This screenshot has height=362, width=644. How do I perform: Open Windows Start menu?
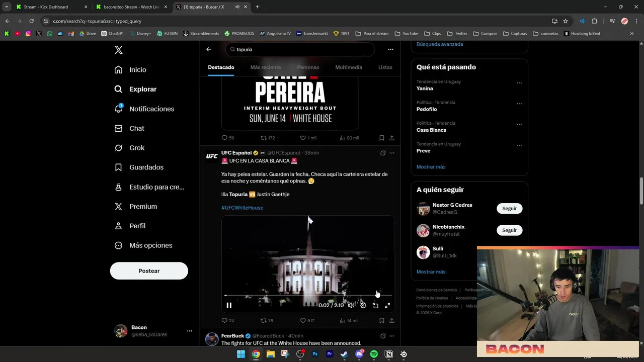[x=241, y=354]
